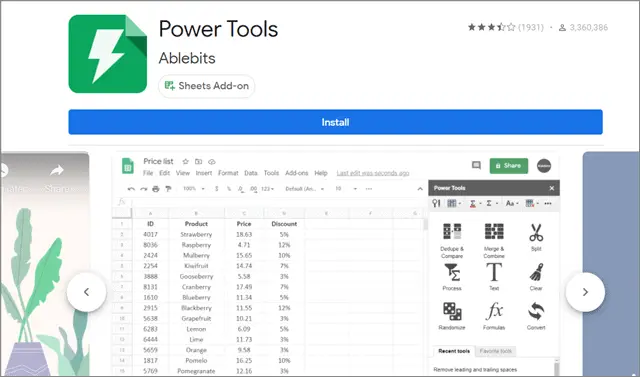The height and width of the screenshot is (377, 640).
Task: Open the Power Tools three-dot menu
Action: point(548,203)
